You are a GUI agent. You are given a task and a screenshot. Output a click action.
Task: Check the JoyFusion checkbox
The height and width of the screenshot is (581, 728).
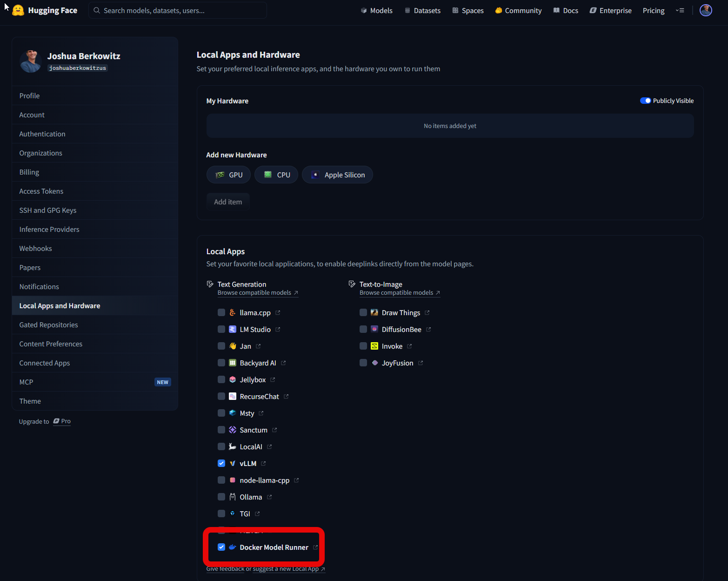click(363, 363)
